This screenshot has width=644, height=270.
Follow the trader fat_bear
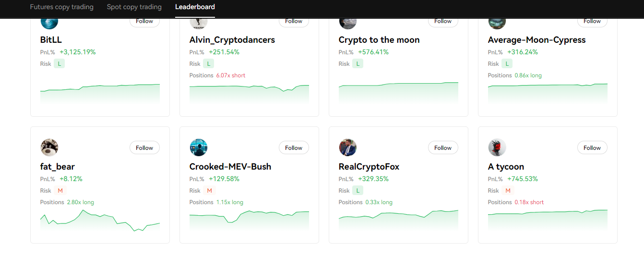click(x=144, y=148)
